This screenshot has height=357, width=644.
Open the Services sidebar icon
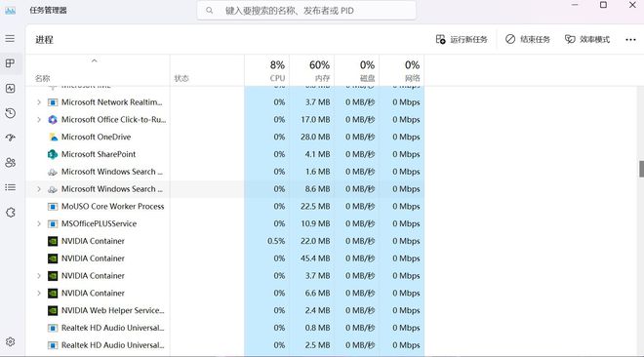[x=11, y=213]
